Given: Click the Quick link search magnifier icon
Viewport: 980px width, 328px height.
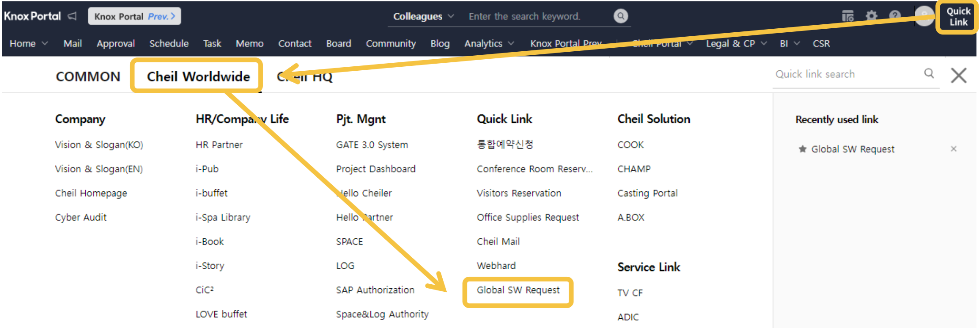Looking at the screenshot, I should 929,73.
